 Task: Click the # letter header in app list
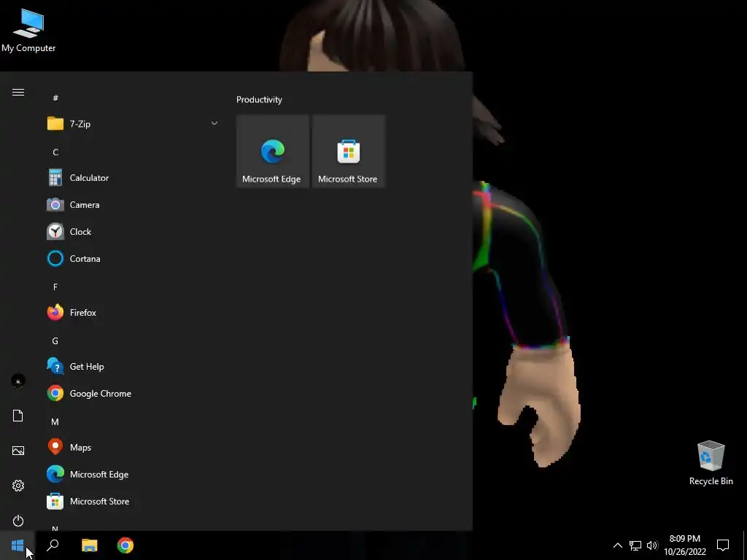[55, 98]
